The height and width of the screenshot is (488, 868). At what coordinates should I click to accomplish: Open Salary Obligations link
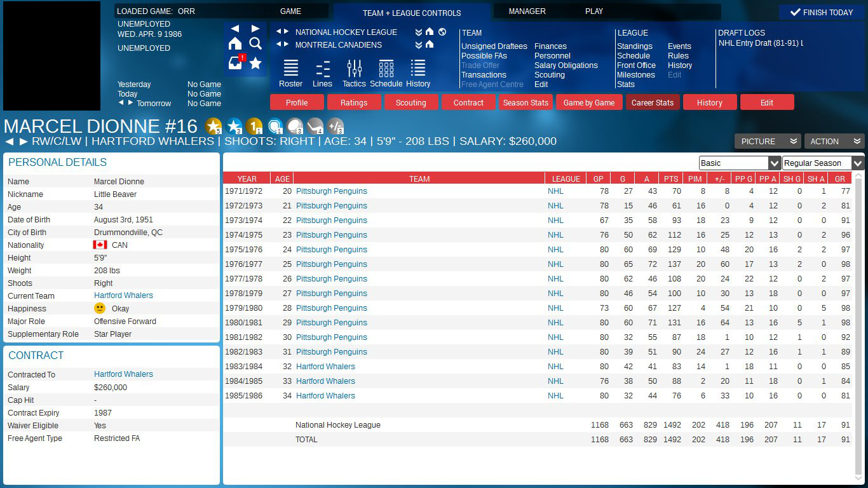[x=566, y=65]
